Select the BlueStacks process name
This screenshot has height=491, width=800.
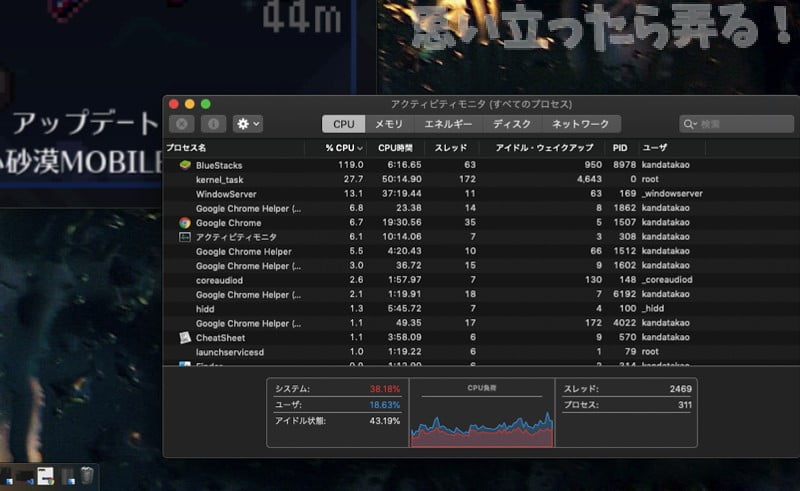click(x=219, y=165)
